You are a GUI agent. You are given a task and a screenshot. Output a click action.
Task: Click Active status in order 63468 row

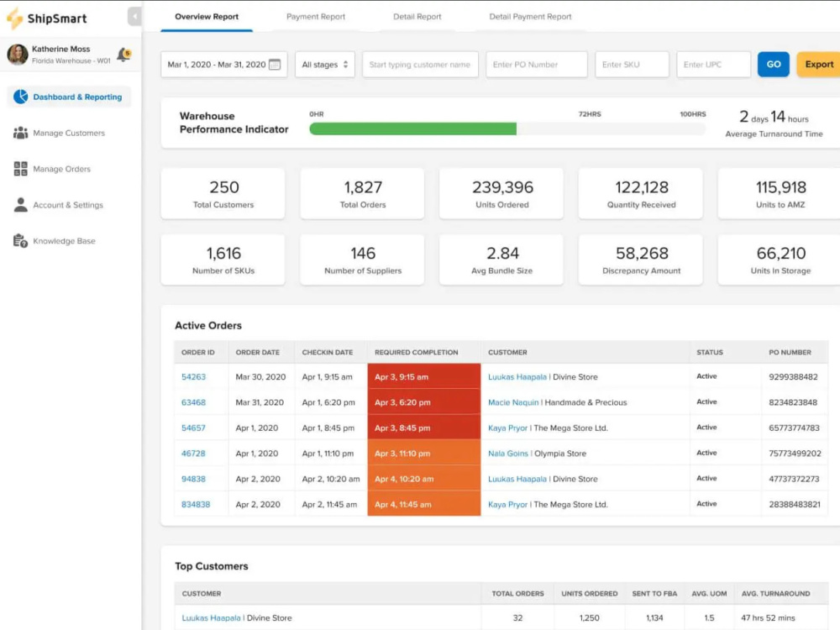coord(706,402)
